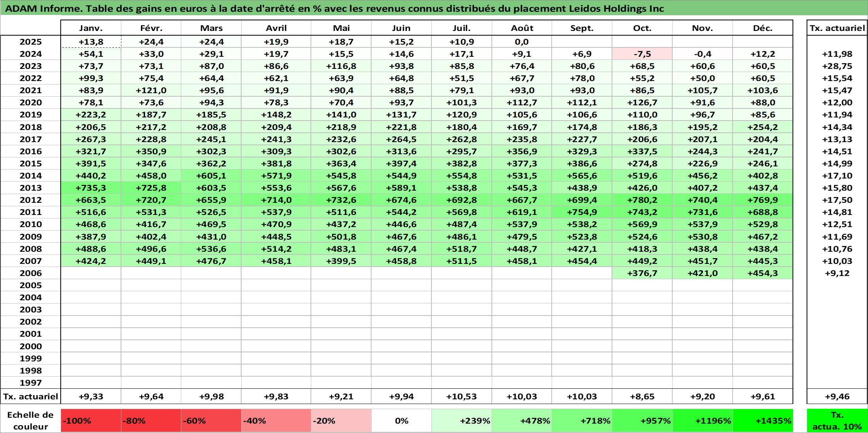Click the cell showing +735,3
Image resolution: width=868 pixels, height=433 pixels.
pos(91,188)
